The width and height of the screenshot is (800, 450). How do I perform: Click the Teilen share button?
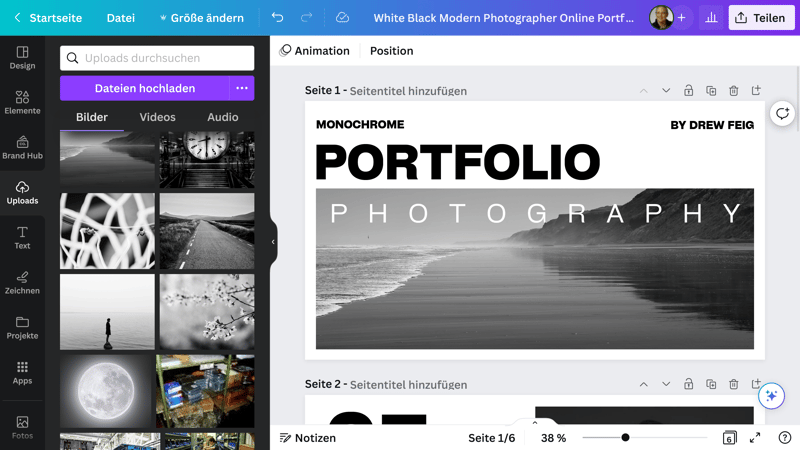tap(761, 18)
